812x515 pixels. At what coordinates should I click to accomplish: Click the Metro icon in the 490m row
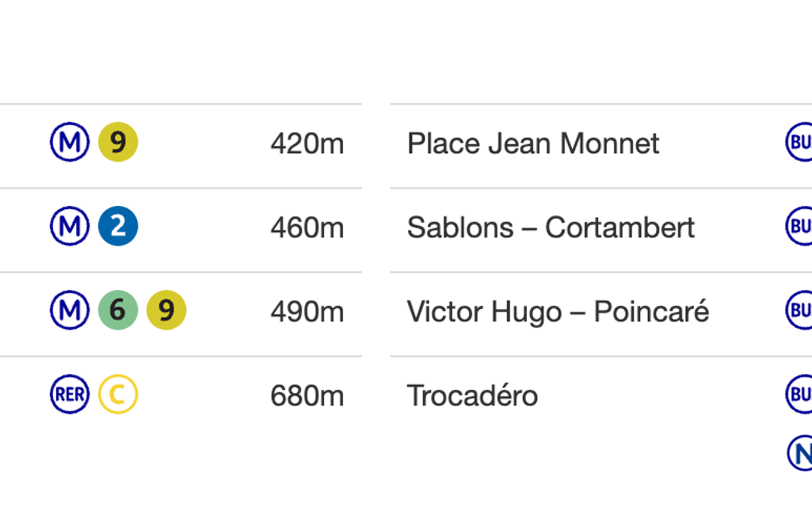[70, 311]
